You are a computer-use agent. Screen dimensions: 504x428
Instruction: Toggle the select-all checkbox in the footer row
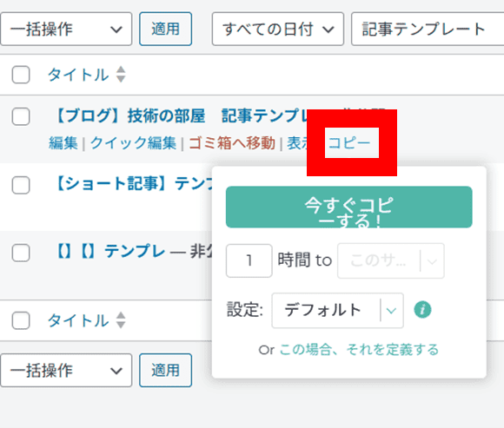[x=21, y=320]
